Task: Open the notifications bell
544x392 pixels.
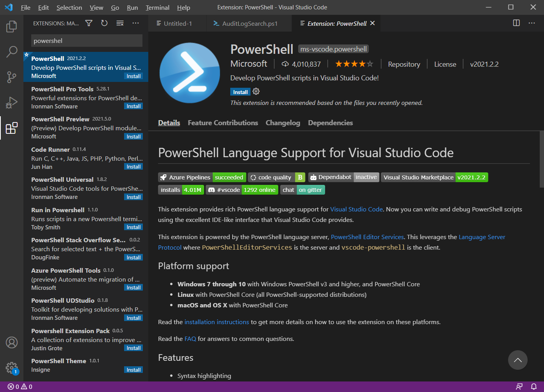Action: click(533, 387)
